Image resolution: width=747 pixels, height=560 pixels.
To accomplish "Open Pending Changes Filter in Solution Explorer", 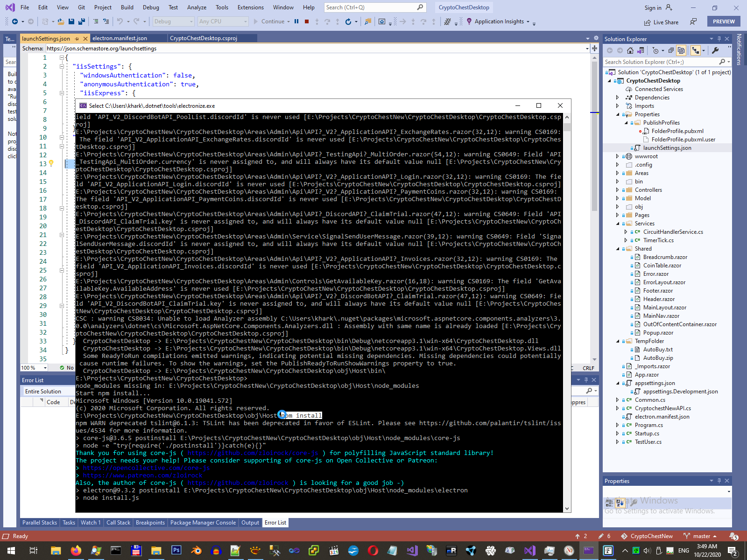I will [656, 50].
